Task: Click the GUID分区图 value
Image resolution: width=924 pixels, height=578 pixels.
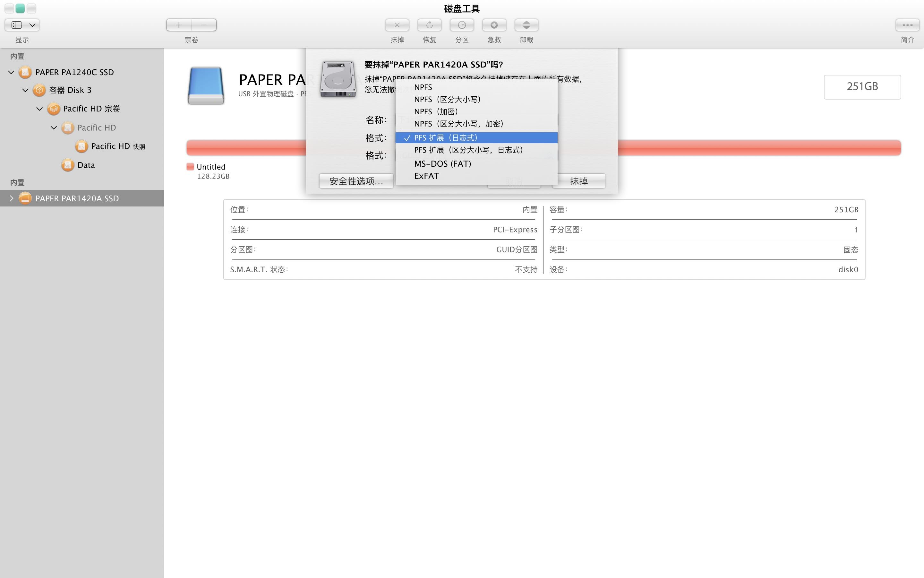Action: coord(517,250)
